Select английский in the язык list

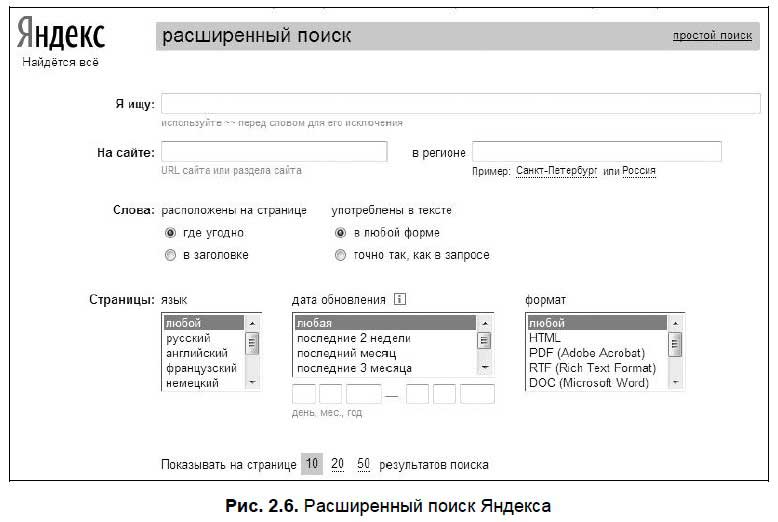coord(204,353)
